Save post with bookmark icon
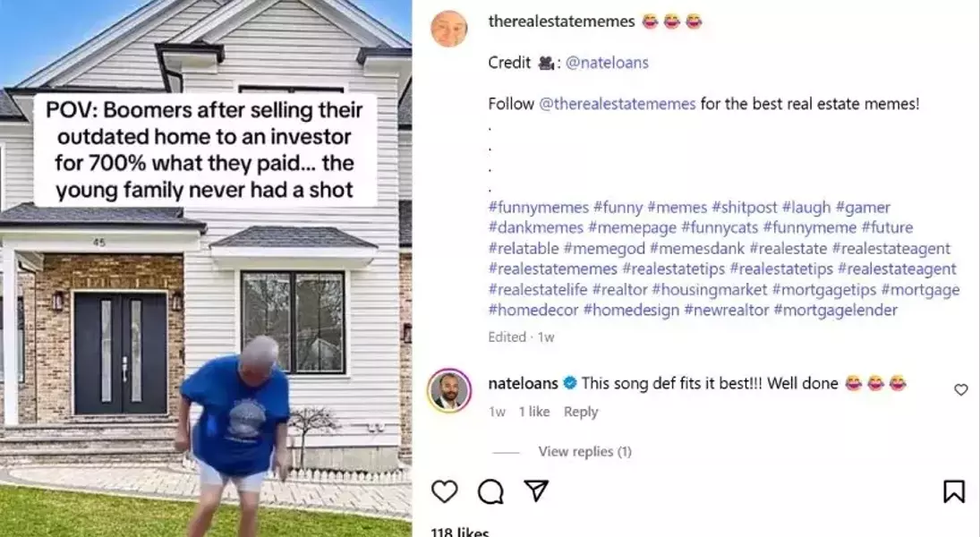This screenshot has height=537, width=980. point(954,491)
